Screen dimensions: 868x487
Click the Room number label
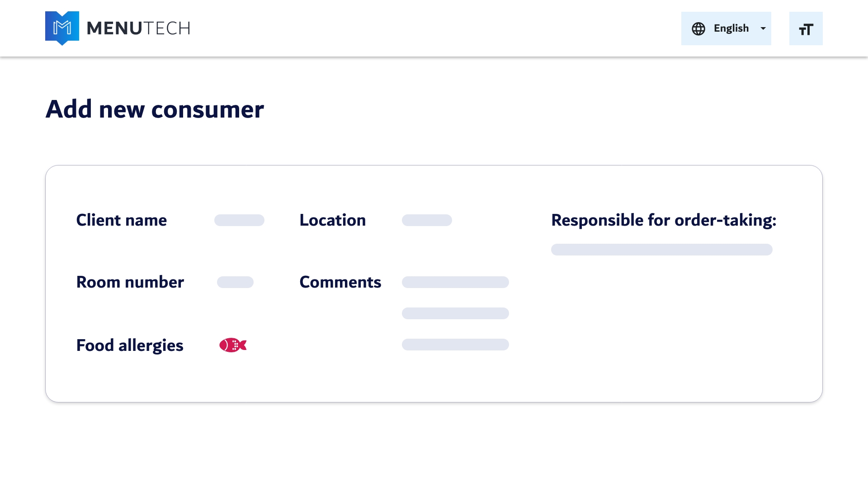tap(130, 282)
